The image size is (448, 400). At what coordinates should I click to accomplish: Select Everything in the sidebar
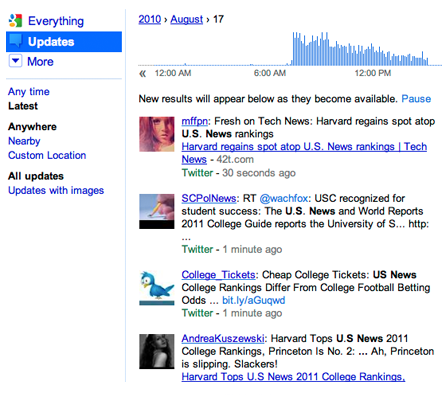tap(56, 21)
